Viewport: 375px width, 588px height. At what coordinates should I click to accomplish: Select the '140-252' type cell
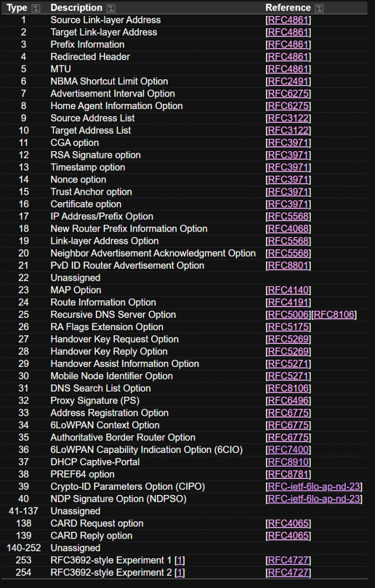pyautogui.click(x=23, y=548)
